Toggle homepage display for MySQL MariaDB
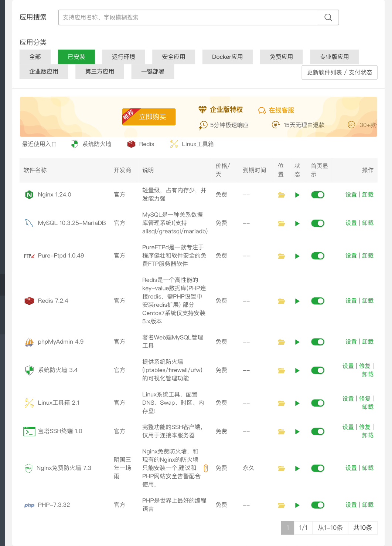 [318, 223]
